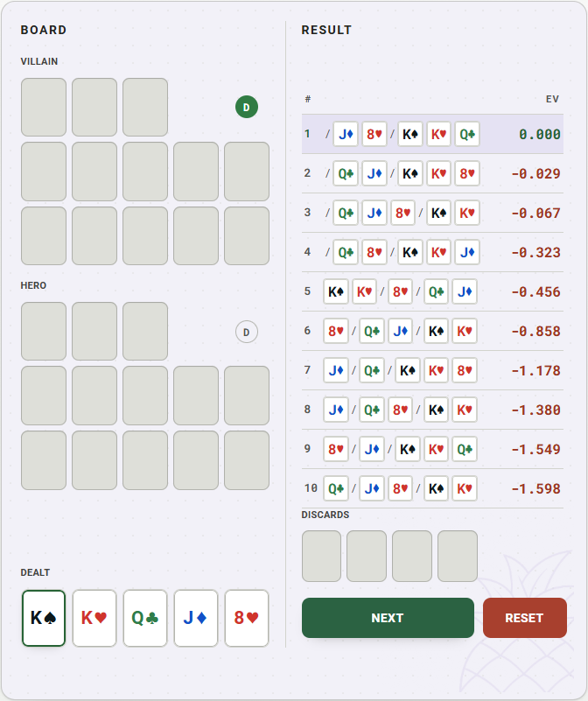Image resolution: width=588 pixels, height=701 pixels.
Task: Select result row 7 with EV -1.178
Action: (x=432, y=370)
